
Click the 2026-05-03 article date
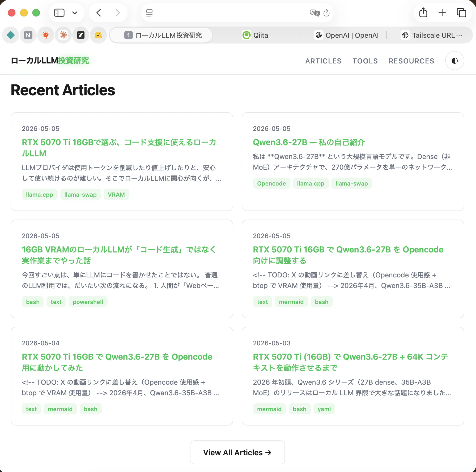pos(272,343)
